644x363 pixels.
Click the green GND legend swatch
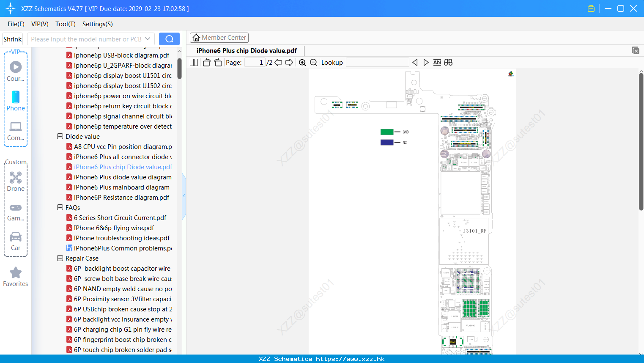coord(387,132)
